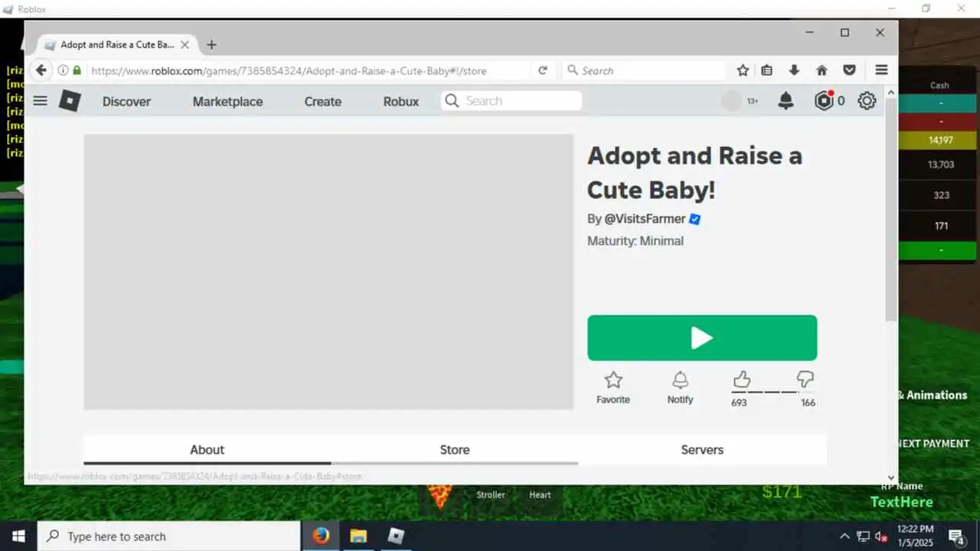Screen dimensions: 980x551
Task: Like the game with thumbs up
Action: pyautogui.click(x=741, y=379)
